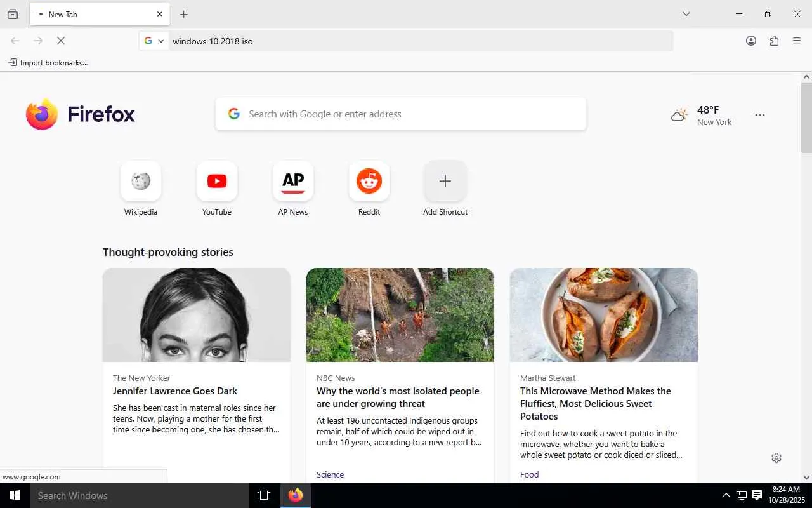The image size is (812, 508).
Task: Restore down the Firefox window
Action: point(768,14)
